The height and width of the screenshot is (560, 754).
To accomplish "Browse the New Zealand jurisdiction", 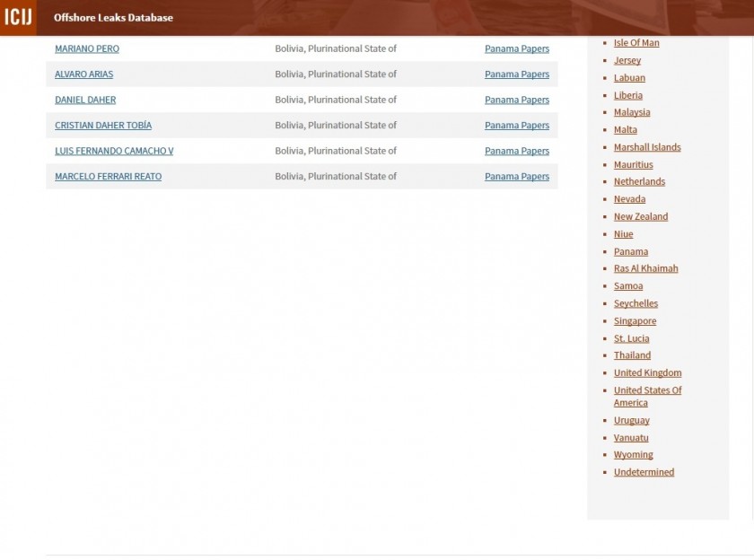I will point(641,217).
